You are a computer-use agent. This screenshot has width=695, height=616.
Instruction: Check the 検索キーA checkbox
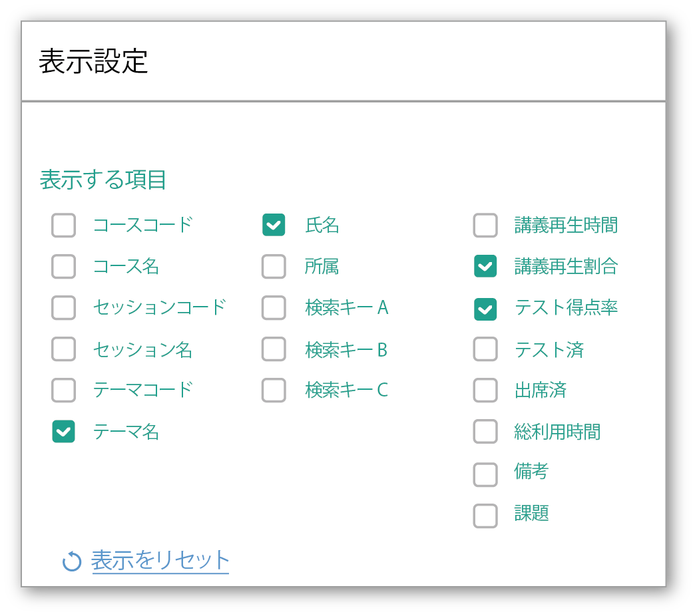click(x=274, y=308)
